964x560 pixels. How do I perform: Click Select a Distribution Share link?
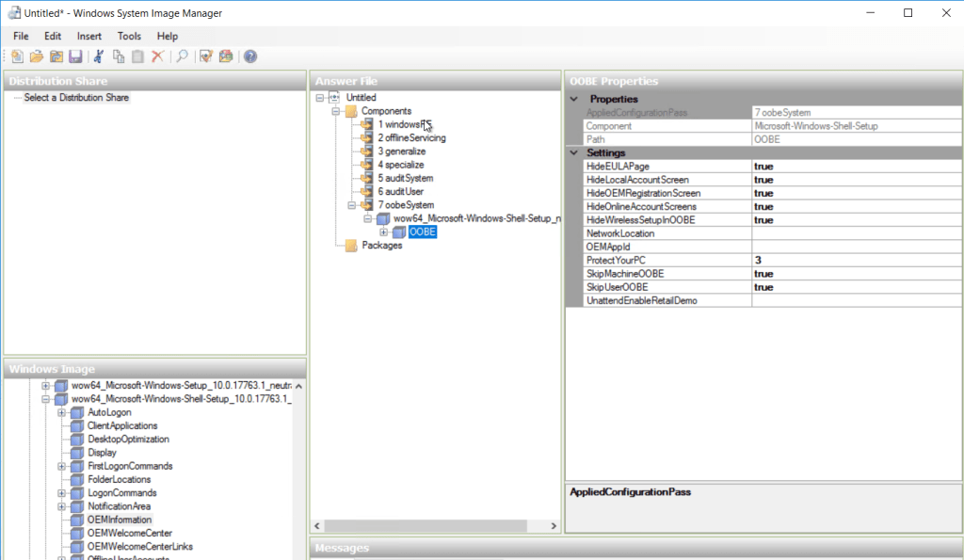click(77, 95)
